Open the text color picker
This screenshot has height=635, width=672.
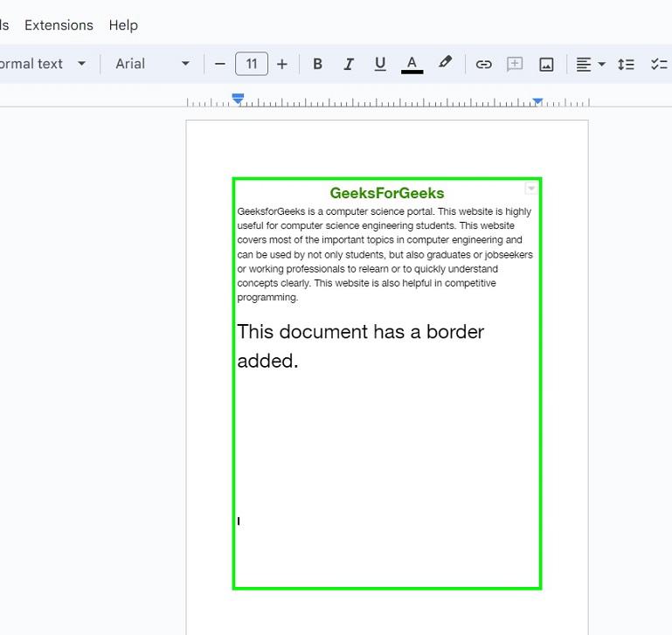412,64
